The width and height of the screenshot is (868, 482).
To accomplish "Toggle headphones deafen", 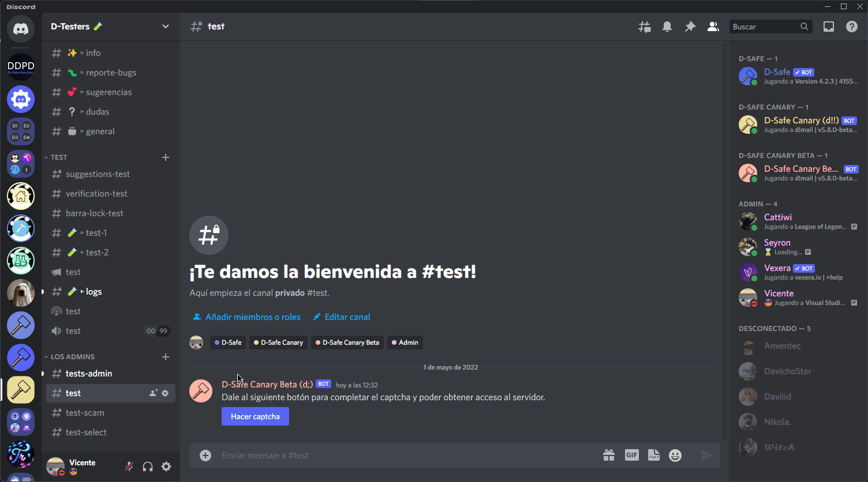I will 148,466.
